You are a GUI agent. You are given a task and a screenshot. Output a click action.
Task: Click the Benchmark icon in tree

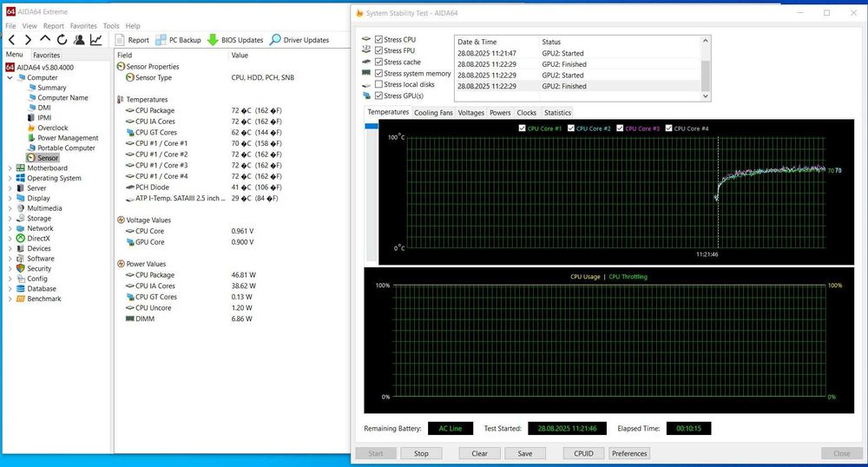(21, 299)
